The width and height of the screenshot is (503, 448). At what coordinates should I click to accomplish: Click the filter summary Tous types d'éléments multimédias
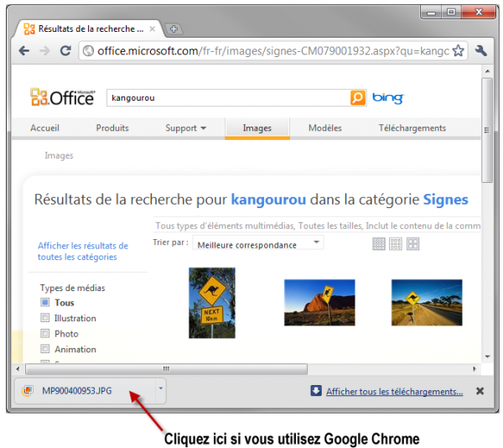(318, 226)
